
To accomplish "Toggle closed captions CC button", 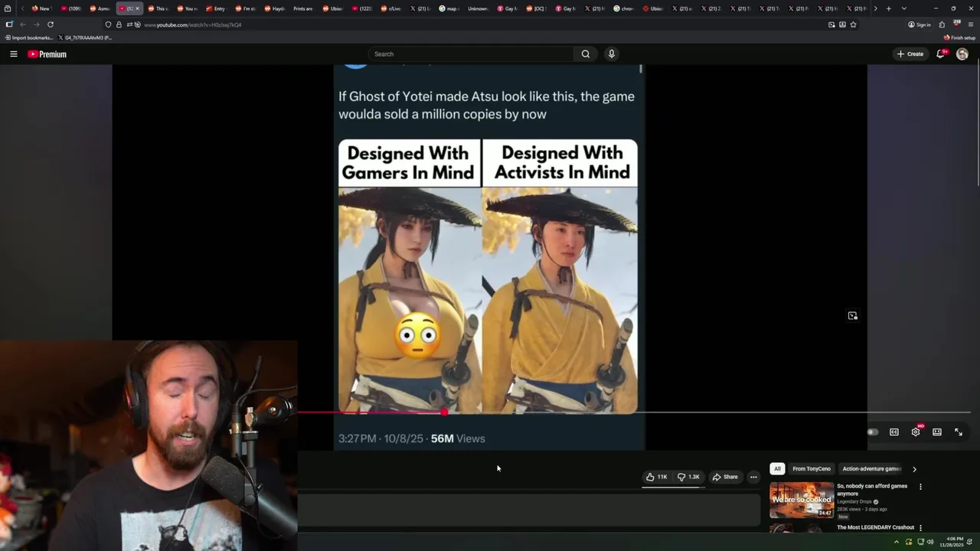I will pos(894,432).
